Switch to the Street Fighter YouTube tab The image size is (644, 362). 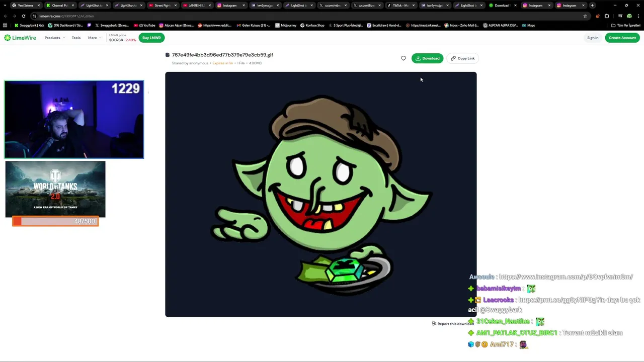pos(162,6)
